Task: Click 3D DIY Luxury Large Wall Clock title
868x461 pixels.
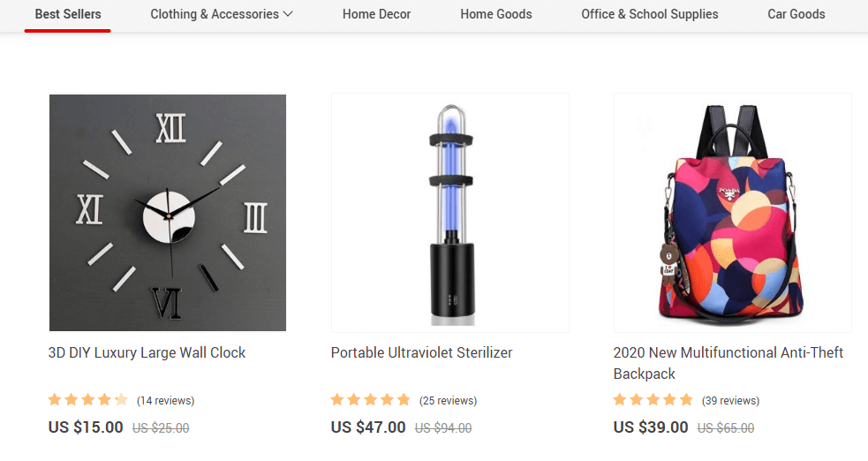Action: [x=147, y=352]
